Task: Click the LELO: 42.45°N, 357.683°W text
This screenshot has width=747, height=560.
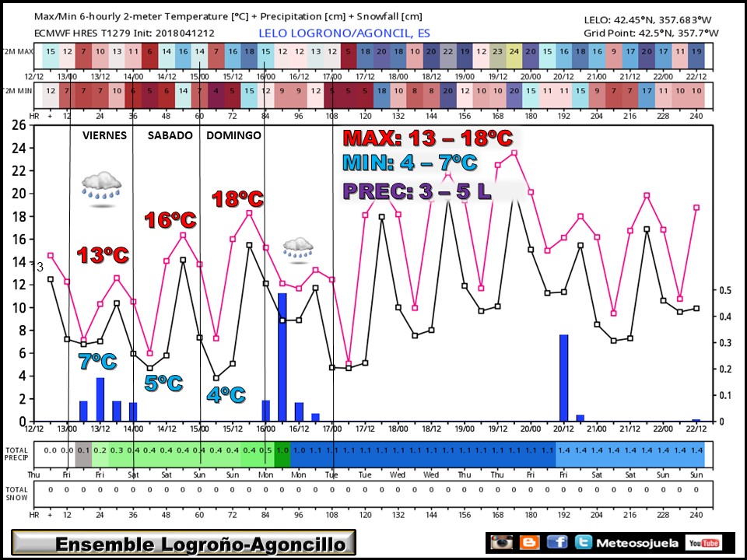Action: coord(647,20)
